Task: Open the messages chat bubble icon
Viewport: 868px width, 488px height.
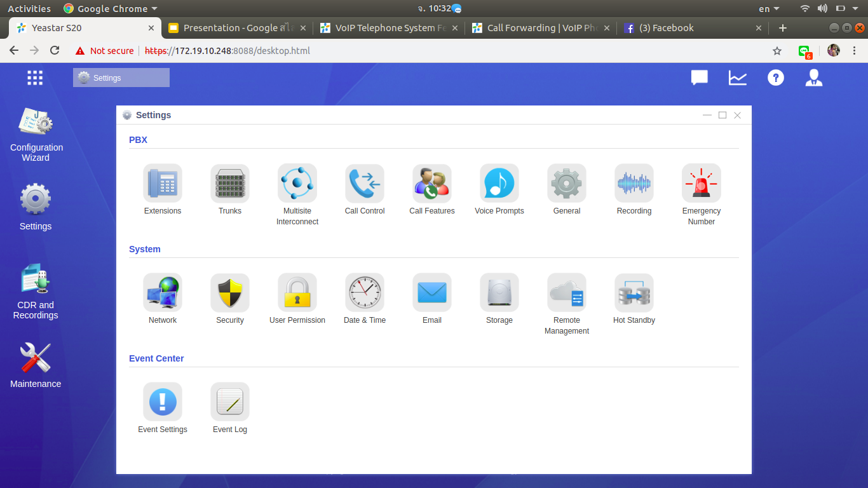Action: (x=700, y=78)
